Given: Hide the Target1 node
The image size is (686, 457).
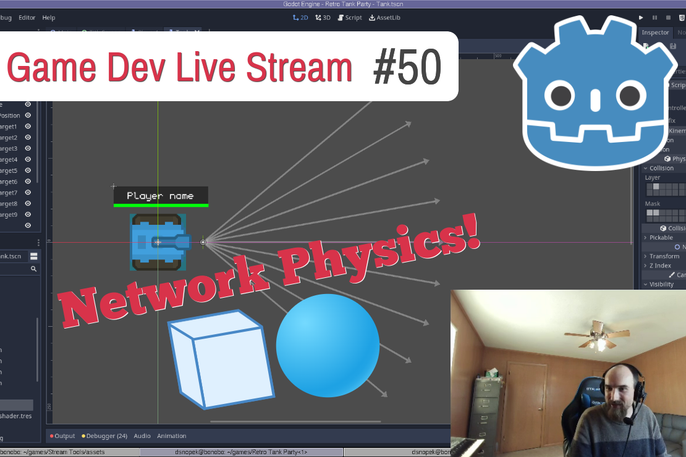Looking at the screenshot, I should [28, 126].
